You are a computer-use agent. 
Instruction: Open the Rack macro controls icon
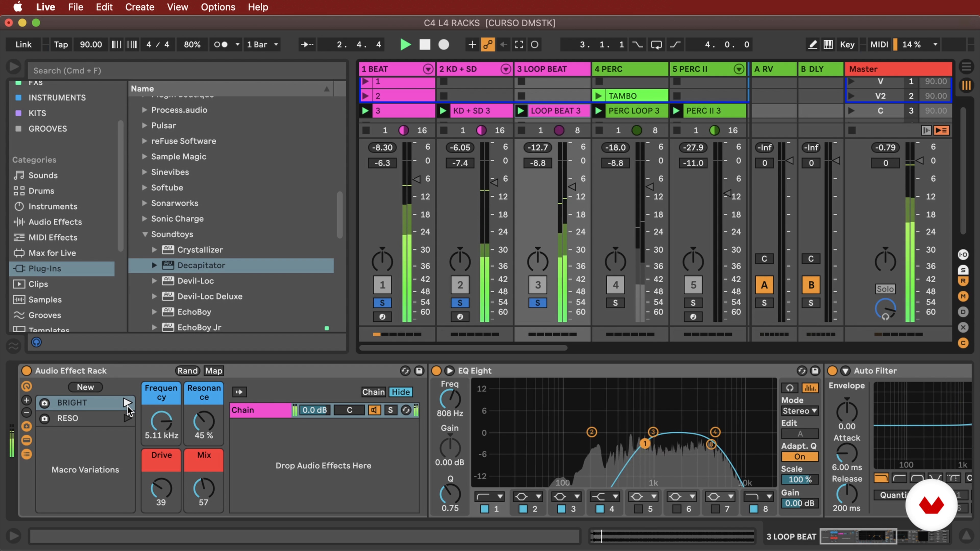26,386
